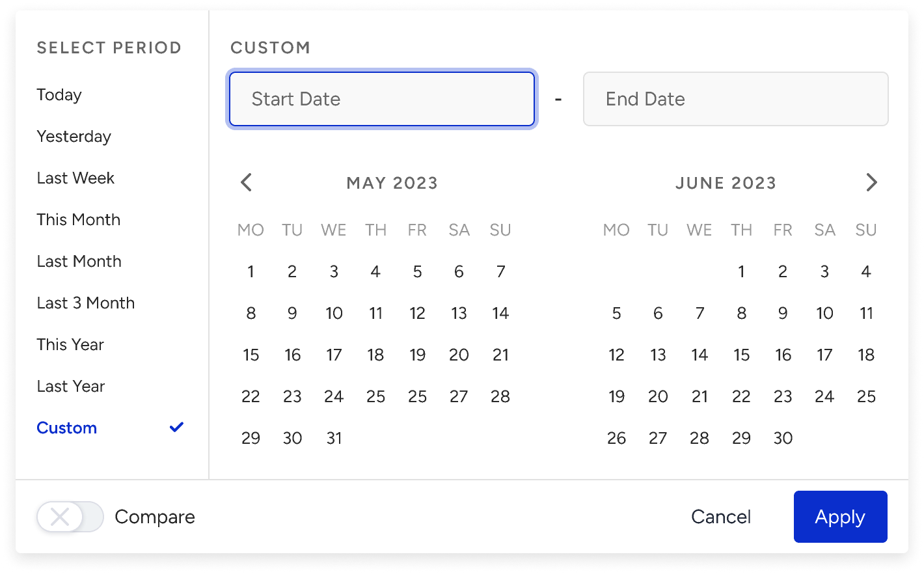Screen dimensions: 924x574
Task: Click the End Date input field
Action: [735, 99]
